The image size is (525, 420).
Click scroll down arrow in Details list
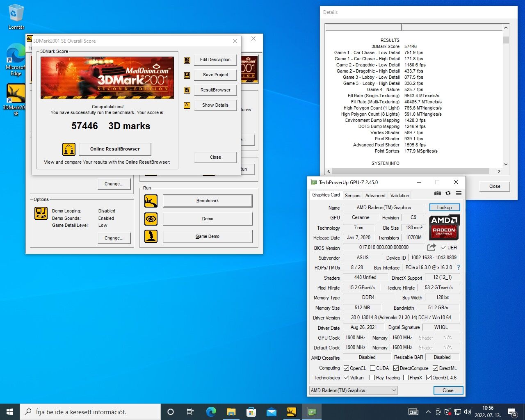pos(506,164)
